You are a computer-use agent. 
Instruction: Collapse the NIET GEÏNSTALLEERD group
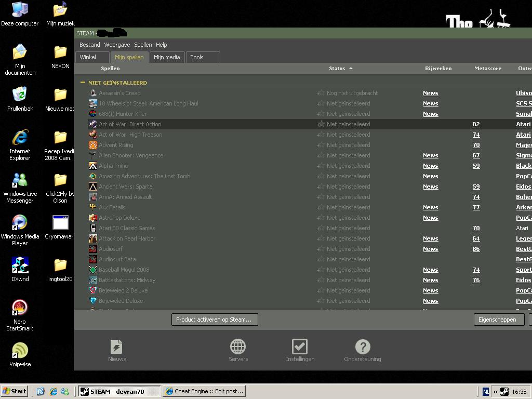pos(83,83)
